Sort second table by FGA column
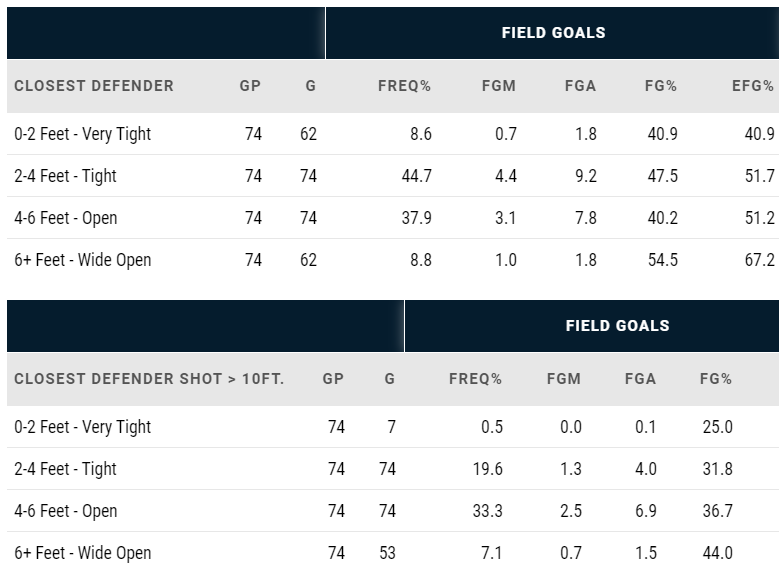 (x=640, y=379)
